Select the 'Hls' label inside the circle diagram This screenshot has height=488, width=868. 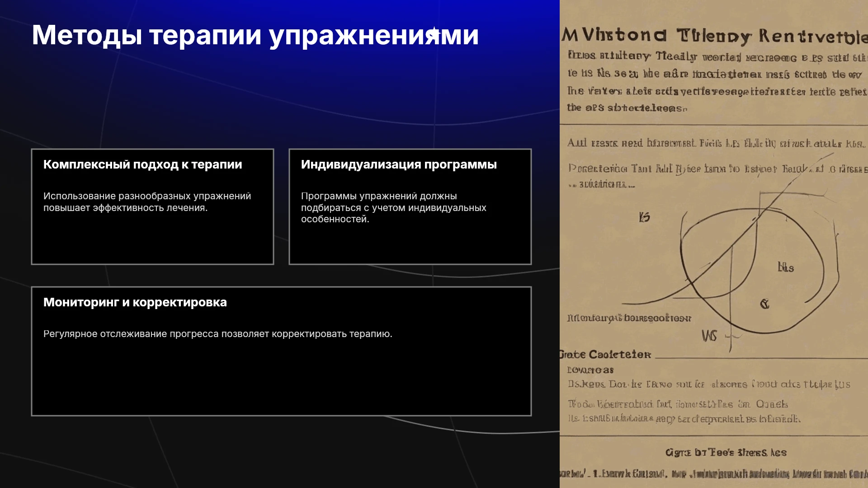pos(786,267)
